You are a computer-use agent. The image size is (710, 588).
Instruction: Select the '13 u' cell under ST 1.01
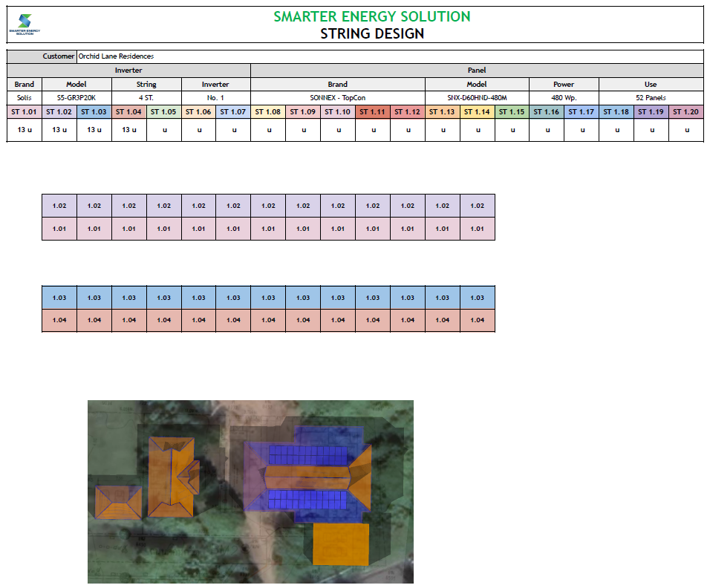(25, 130)
